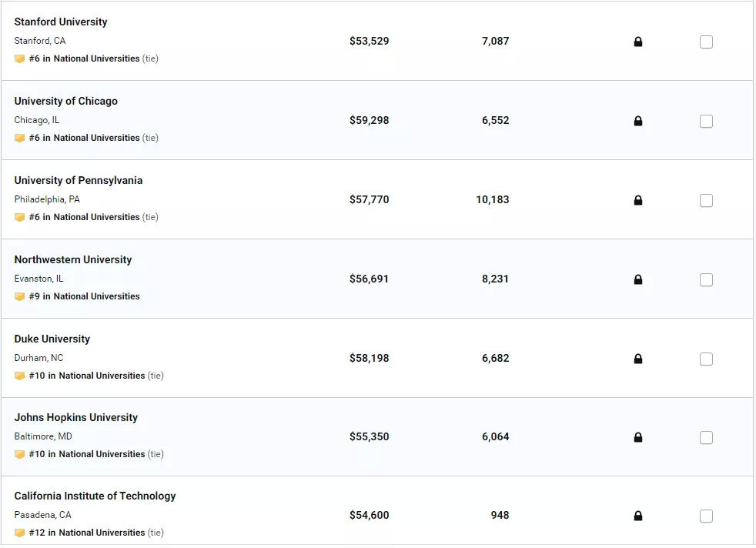
Task: Open the #9 in National Universities ranking link
Action: tap(83, 296)
